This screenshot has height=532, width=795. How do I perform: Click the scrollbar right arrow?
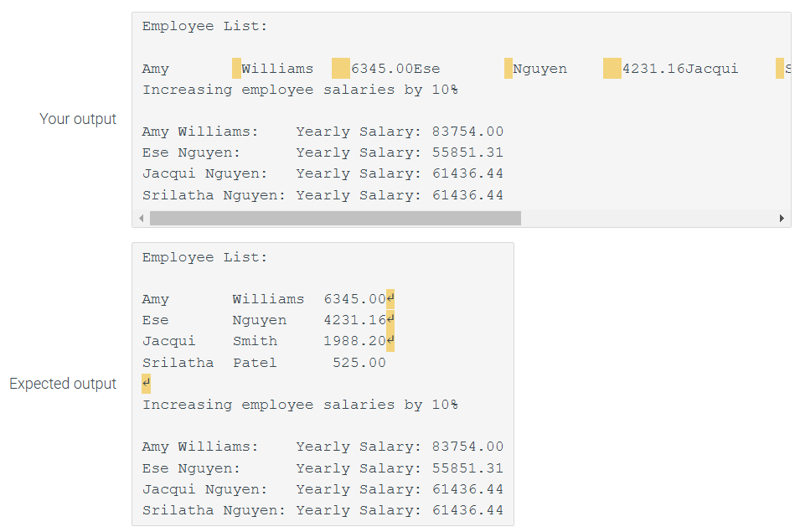pos(782,218)
